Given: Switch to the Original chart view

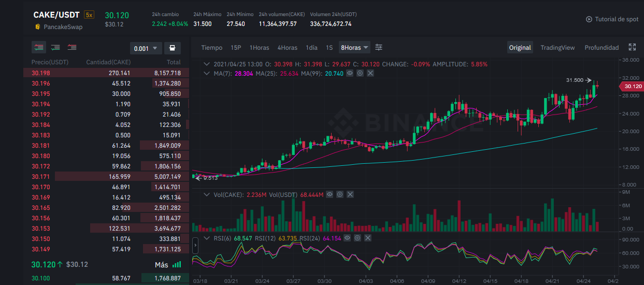Looking at the screenshot, I should pyautogui.click(x=520, y=47).
